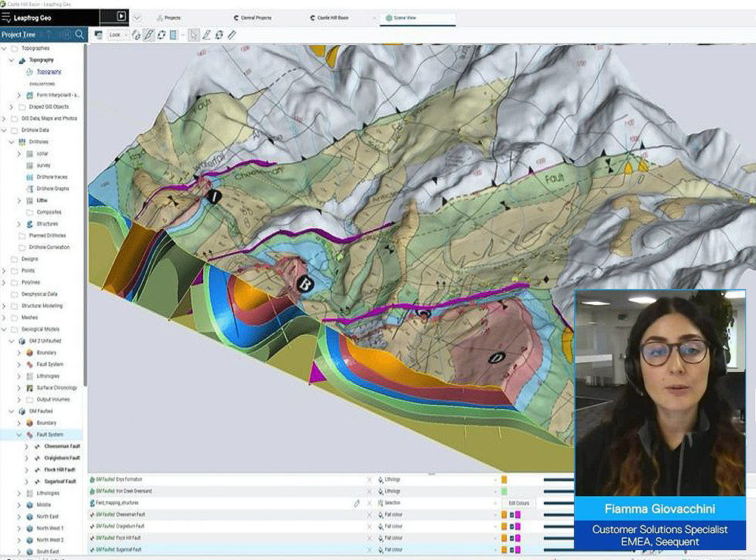
Task: Click the GM Faulted model icon in the tree
Action: click(22, 411)
